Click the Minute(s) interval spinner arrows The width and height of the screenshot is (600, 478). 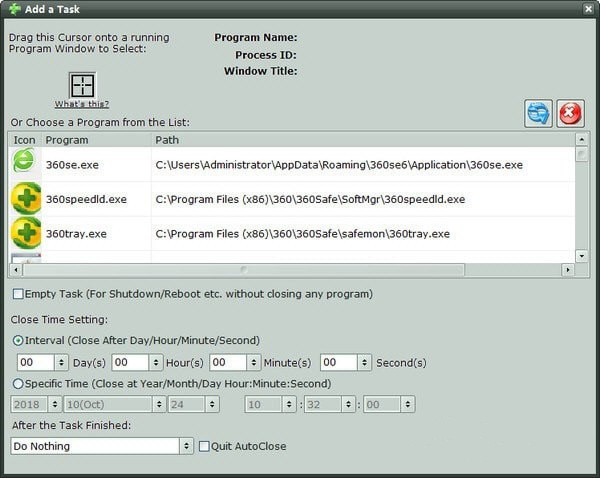point(253,362)
